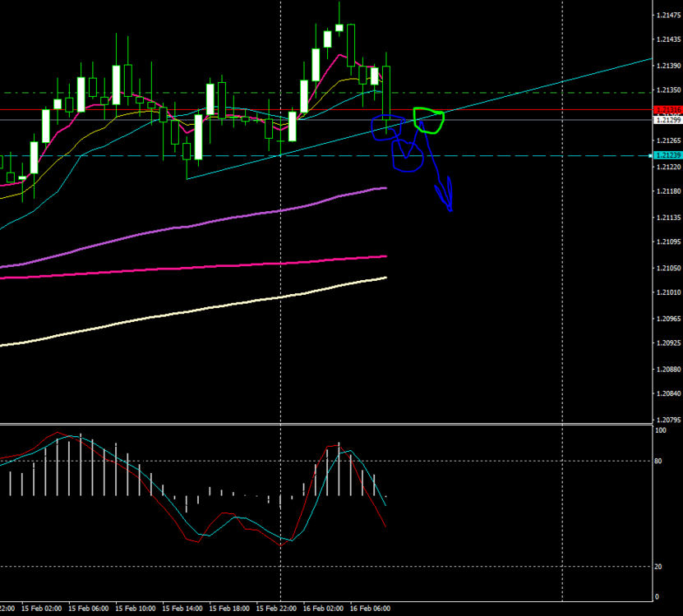Click the 15 Feb 02:00 time label
Viewport: 683px width, 616px height.
tap(41, 609)
